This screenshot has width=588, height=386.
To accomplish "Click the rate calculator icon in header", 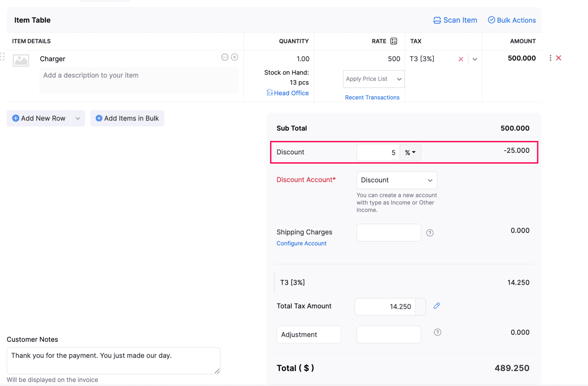I will tap(394, 41).
